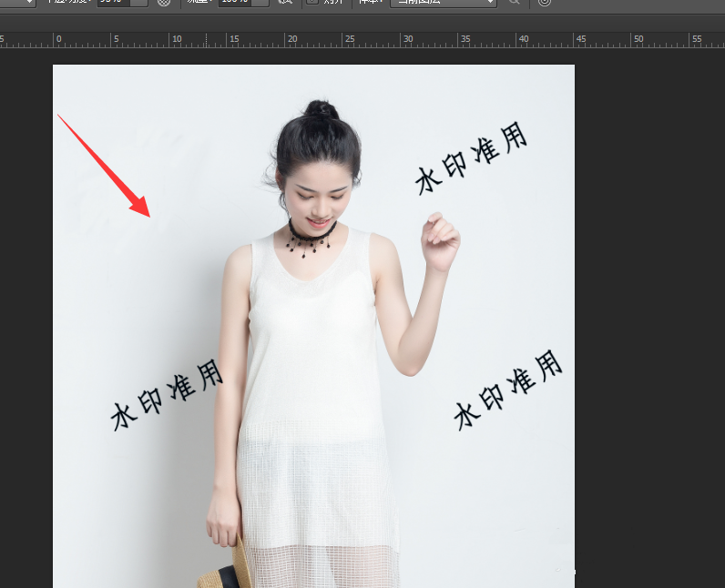Screen dimensions: 725x588
Task: Open the opacity slider dropdown arrow
Action: tap(139, 3)
